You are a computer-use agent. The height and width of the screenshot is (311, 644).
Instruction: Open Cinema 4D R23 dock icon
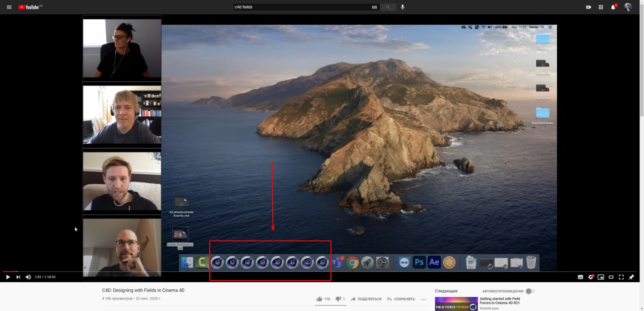323,262
